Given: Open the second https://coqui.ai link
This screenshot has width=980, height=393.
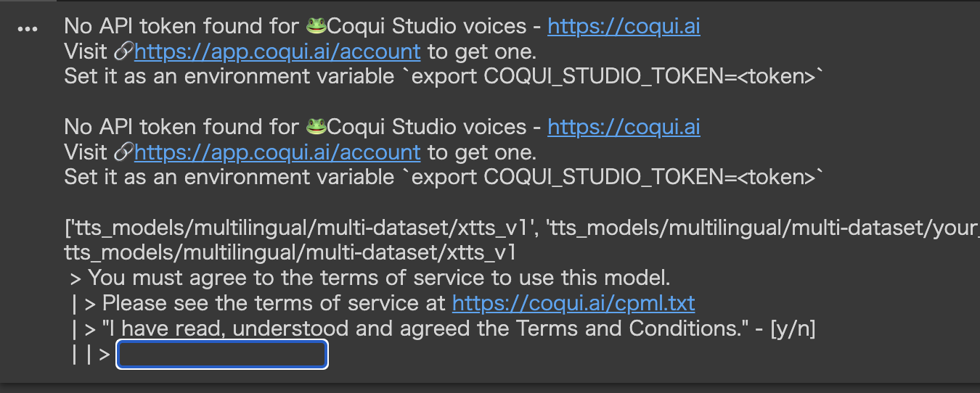Looking at the screenshot, I should [x=624, y=127].
